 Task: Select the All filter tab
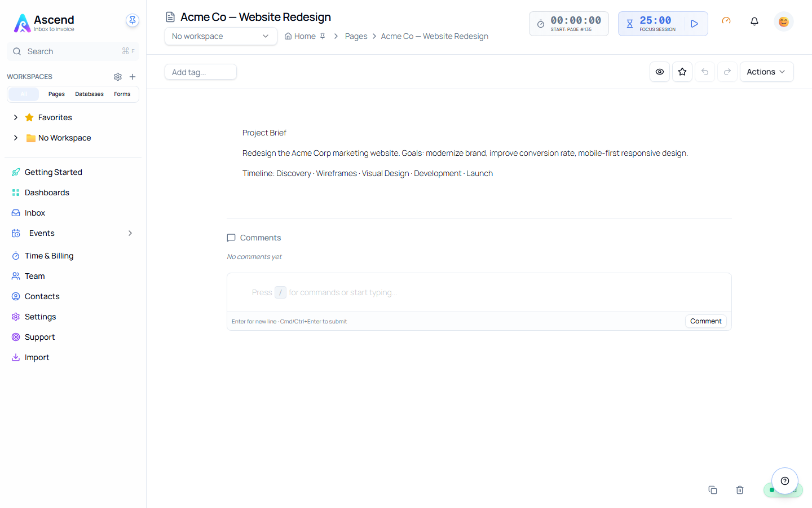coord(24,94)
